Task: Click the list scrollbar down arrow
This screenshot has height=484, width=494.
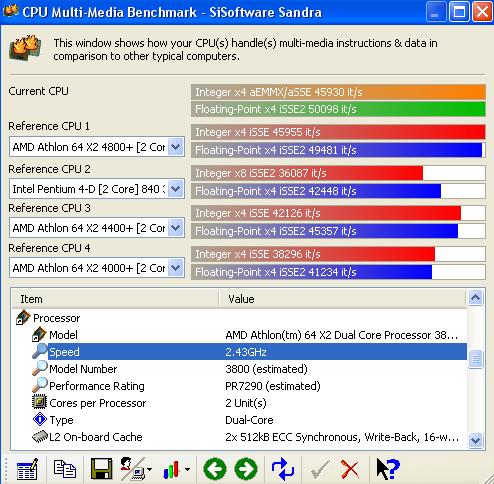Action: coord(475,440)
